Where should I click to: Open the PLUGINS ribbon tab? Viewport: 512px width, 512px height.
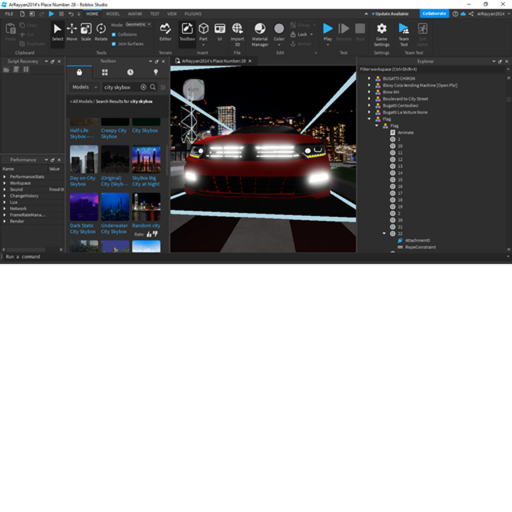(193, 14)
